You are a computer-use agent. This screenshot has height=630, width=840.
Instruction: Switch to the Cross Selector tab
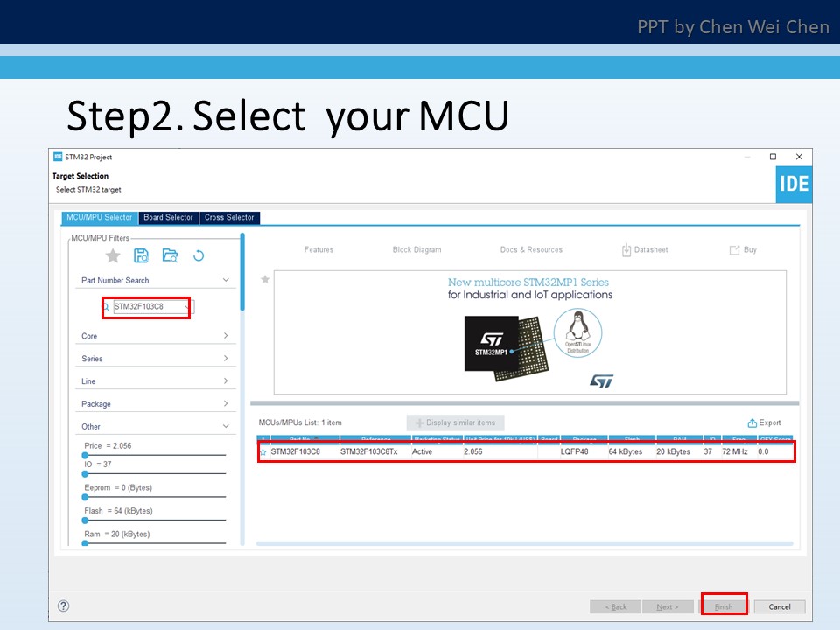point(229,218)
